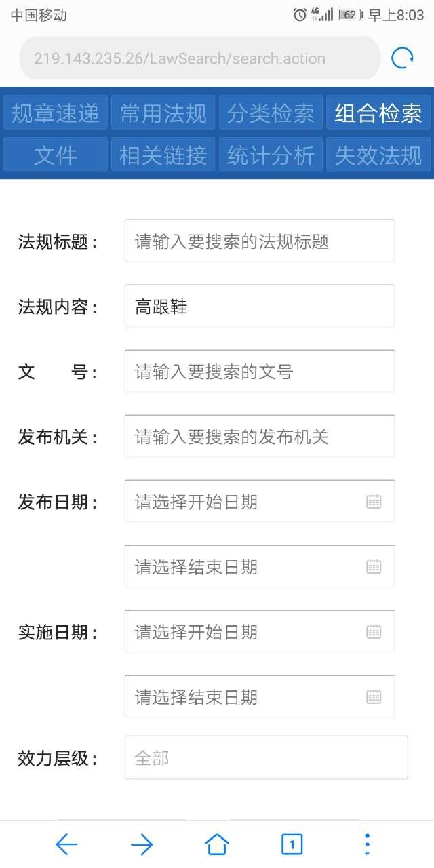
Task: Open the 失效法规 section
Action: tap(378, 155)
